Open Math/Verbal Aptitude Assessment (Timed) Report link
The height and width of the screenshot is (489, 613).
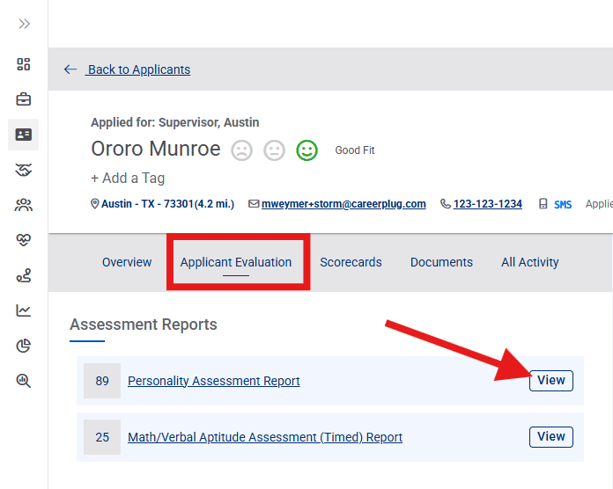click(265, 437)
